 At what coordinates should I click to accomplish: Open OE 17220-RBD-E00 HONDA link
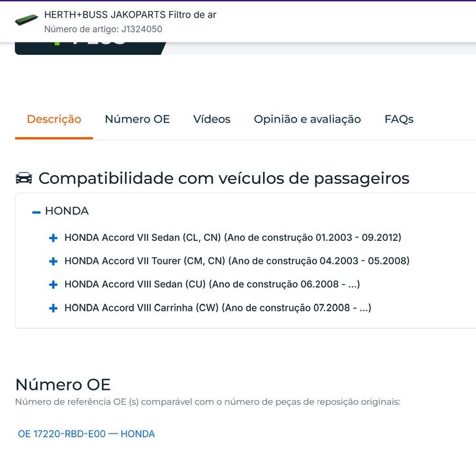click(x=86, y=433)
